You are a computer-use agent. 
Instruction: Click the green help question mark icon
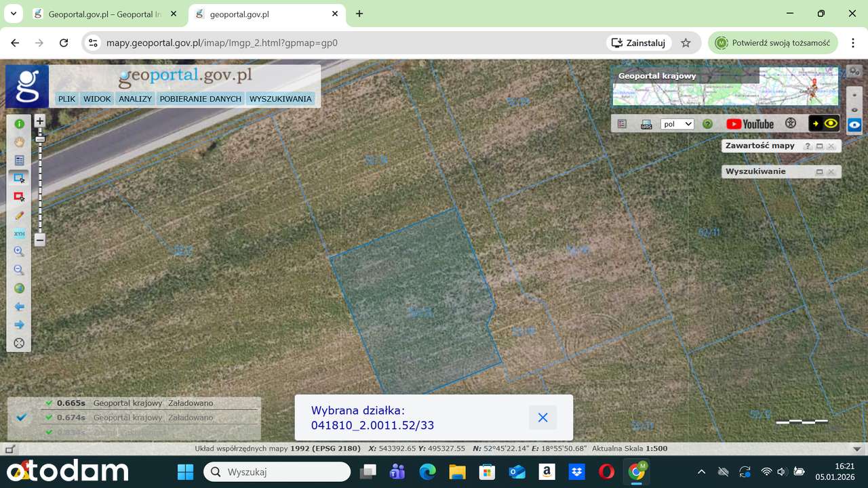click(x=707, y=124)
